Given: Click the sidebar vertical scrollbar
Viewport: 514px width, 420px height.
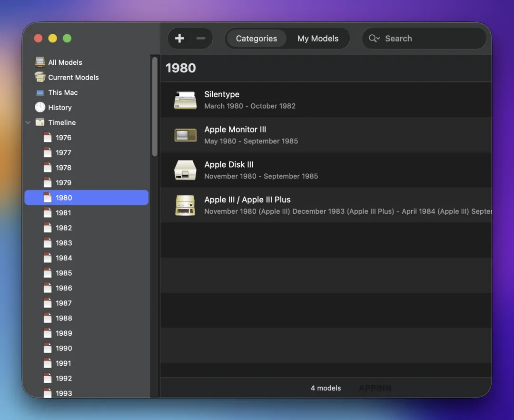Looking at the screenshot, I should pyautogui.click(x=155, y=107).
